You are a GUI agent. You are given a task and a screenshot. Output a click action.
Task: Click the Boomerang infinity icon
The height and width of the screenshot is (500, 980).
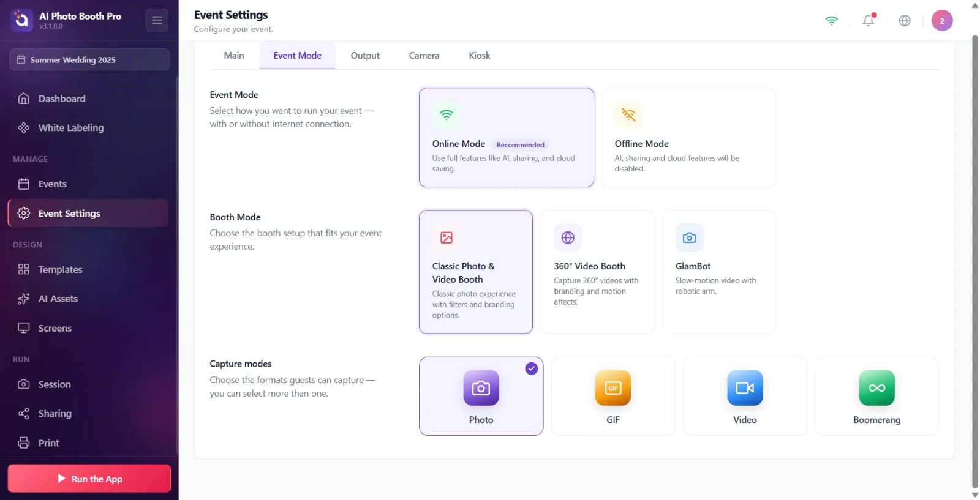(877, 387)
